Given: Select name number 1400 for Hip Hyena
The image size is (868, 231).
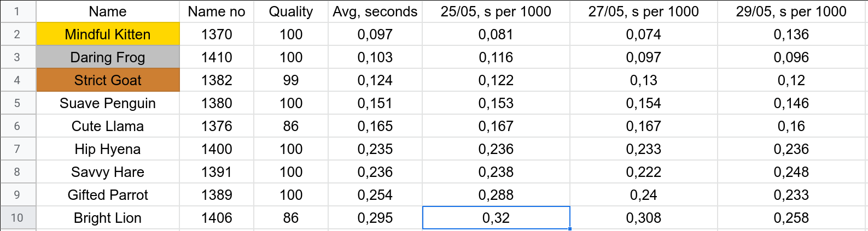Looking at the screenshot, I should tap(217, 149).
